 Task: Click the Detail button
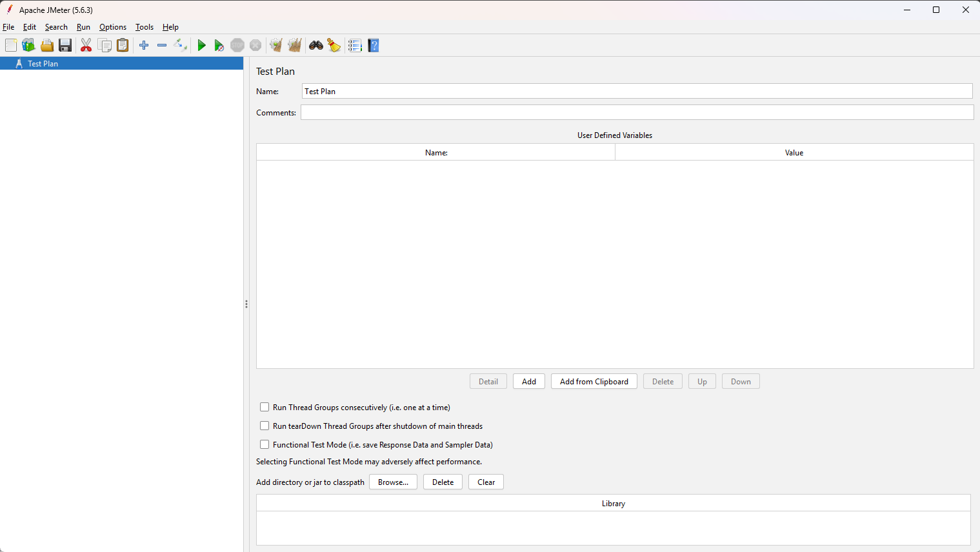(488, 381)
